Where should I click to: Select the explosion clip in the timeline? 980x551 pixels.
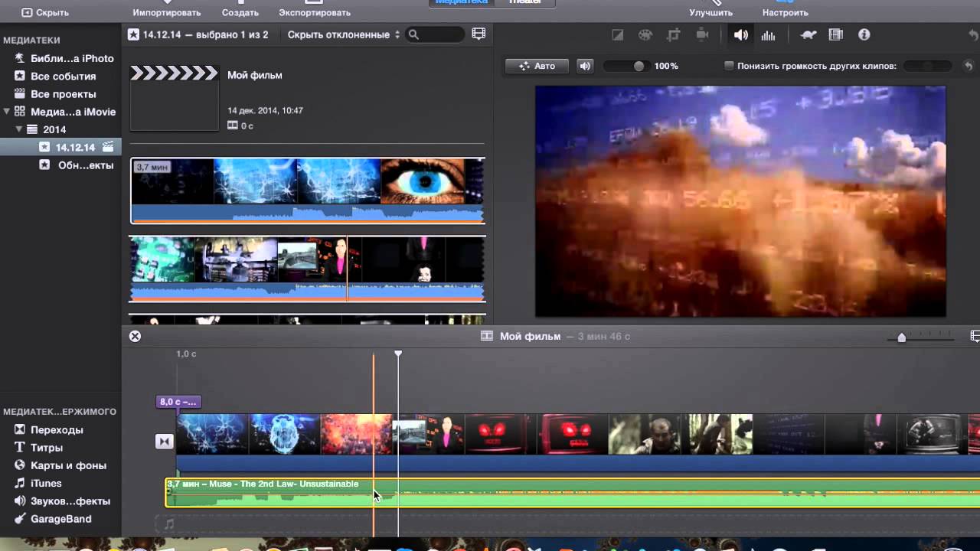tap(356, 434)
